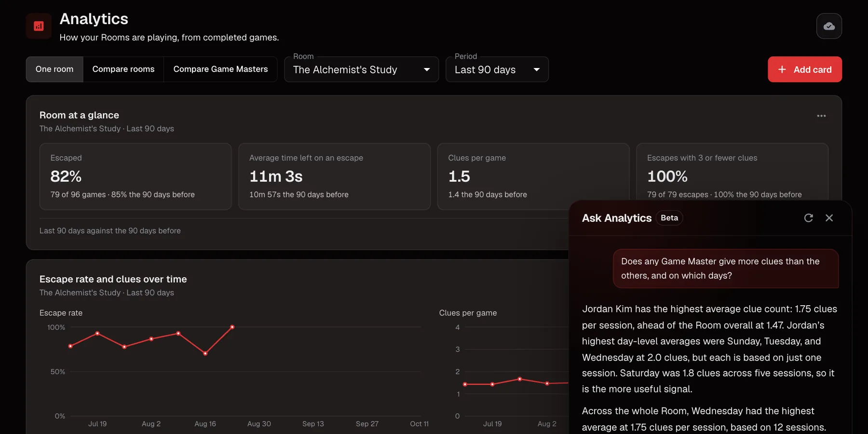Expand the Period dropdown set to Last 90 days
Screen dimensions: 868x434
[497, 69]
